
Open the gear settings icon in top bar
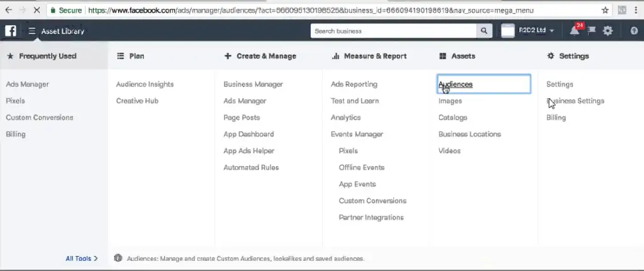point(608,31)
